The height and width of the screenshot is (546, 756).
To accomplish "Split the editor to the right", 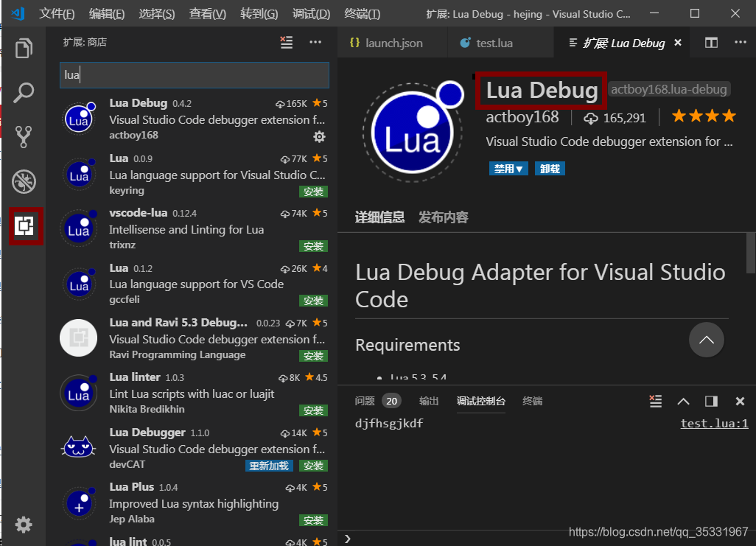I will click(x=711, y=43).
